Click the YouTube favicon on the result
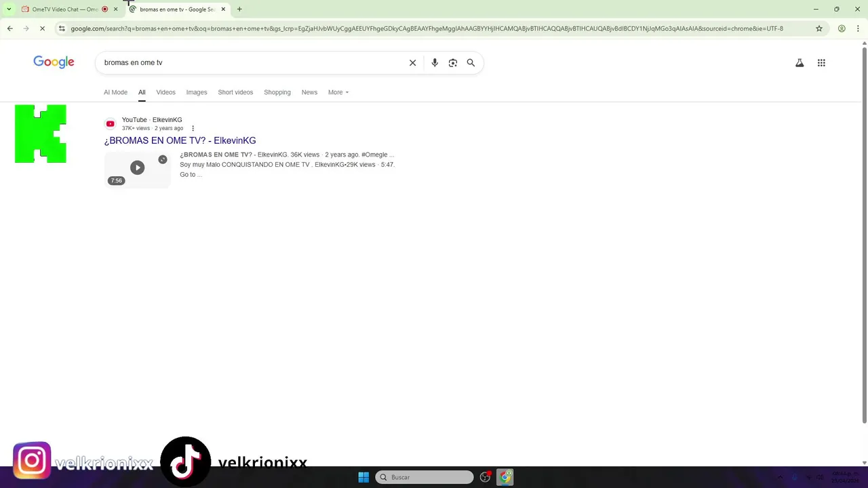868x488 pixels. tap(110, 123)
